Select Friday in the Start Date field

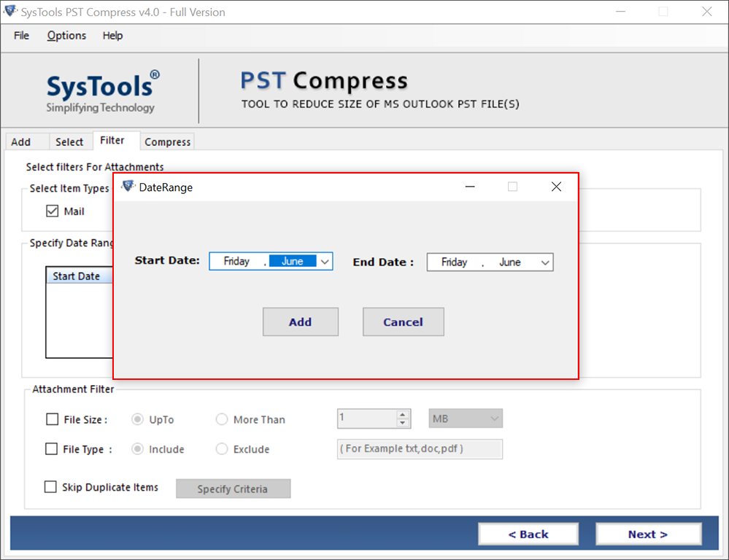click(236, 261)
